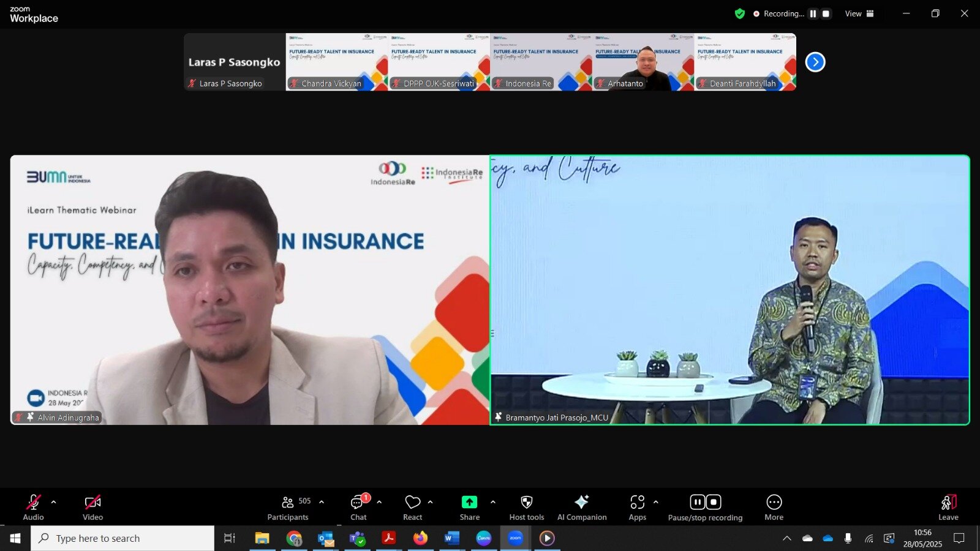Open the Participants panel
The height and width of the screenshot is (551, 980).
pos(288,508)
